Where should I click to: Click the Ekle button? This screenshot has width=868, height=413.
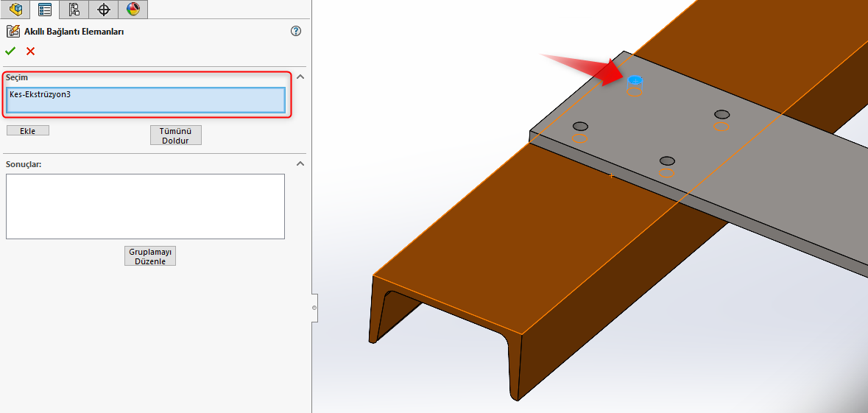28,131
